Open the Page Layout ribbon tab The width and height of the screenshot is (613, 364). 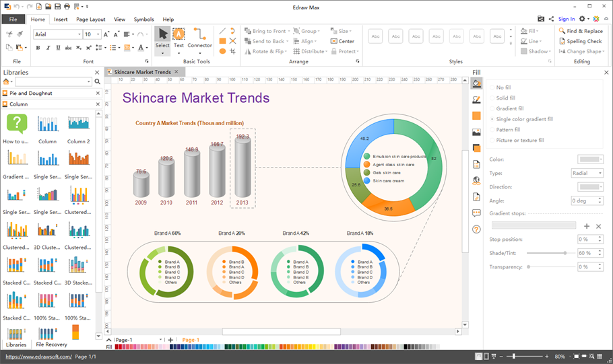(x=90, y=20)
